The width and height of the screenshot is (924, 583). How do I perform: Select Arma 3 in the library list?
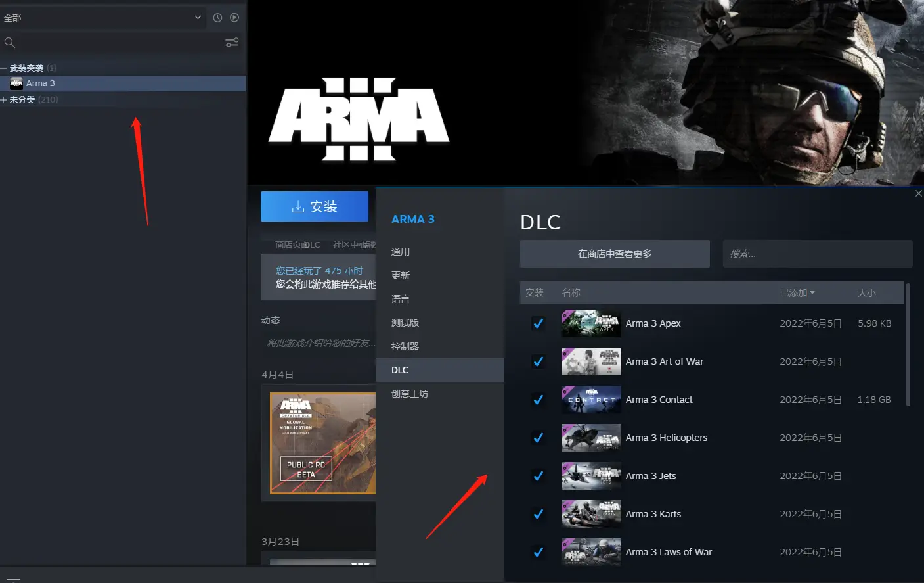tap(123, 83)
